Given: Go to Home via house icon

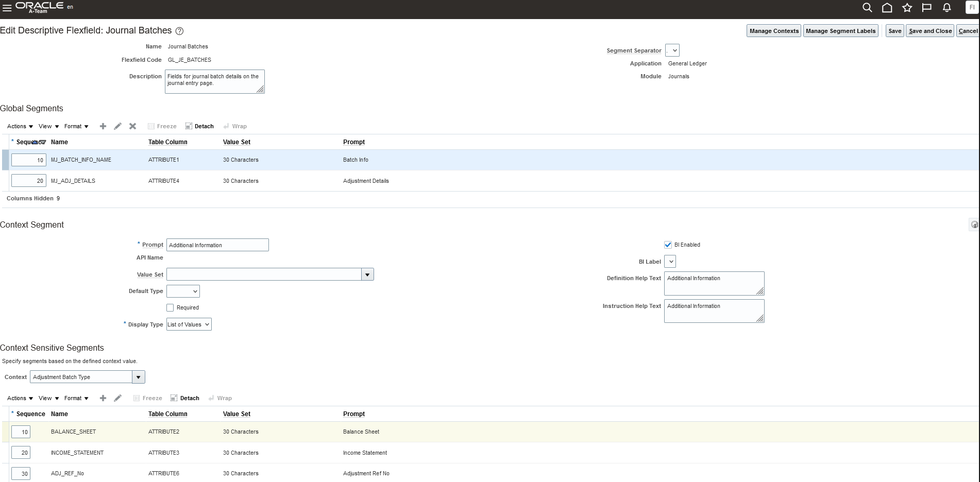Looking at the screenshot, I should [x=887, y=8].
